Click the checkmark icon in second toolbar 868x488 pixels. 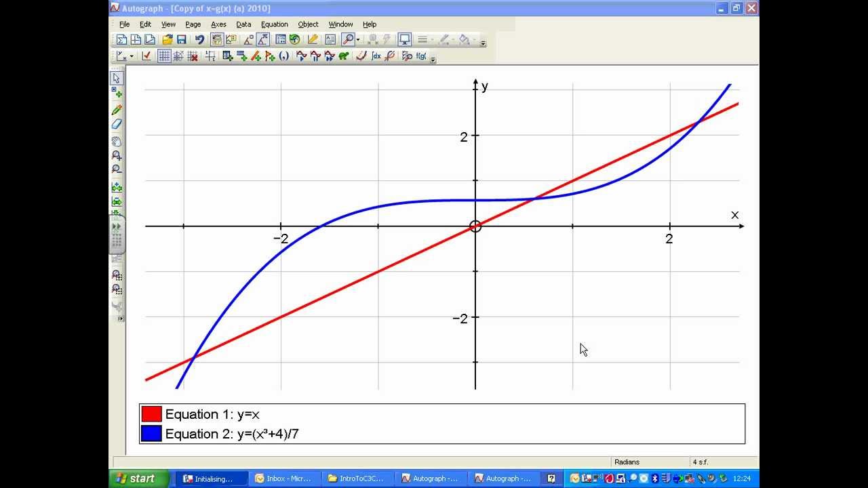click(146, 56)
